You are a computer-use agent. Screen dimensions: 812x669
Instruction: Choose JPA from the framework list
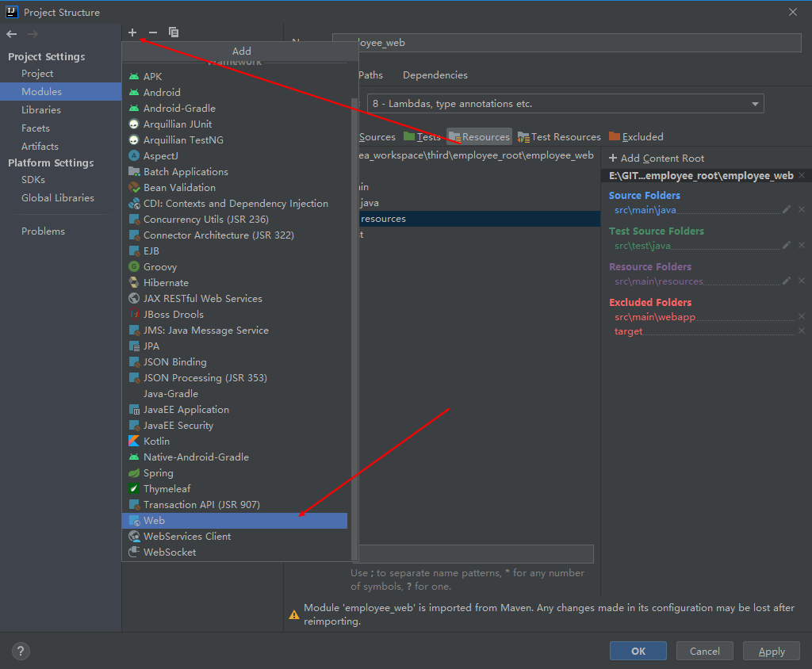click(x=235, y=346)
